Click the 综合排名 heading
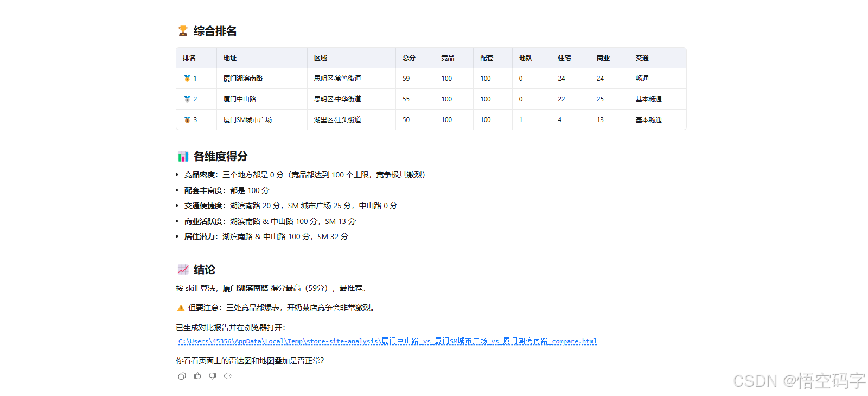This screenshot has height=396, width=868. click(215, 31)
